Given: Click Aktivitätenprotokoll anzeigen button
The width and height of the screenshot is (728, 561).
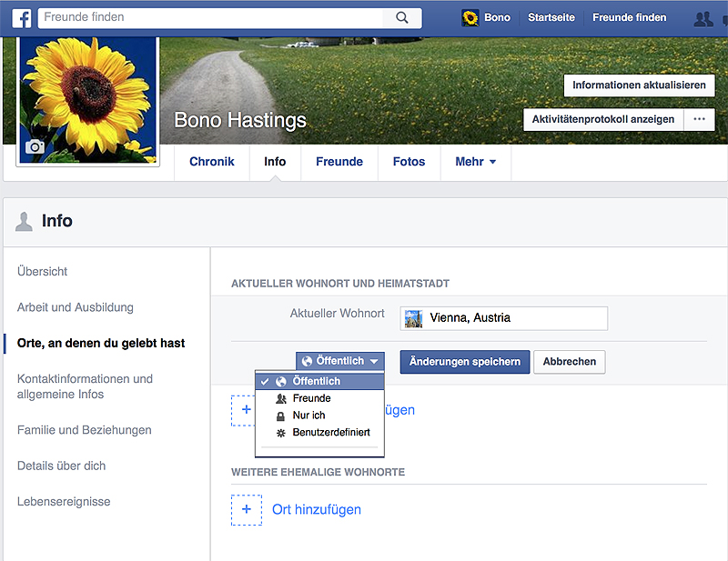Looking at the screenshot, I should [603, 119].
